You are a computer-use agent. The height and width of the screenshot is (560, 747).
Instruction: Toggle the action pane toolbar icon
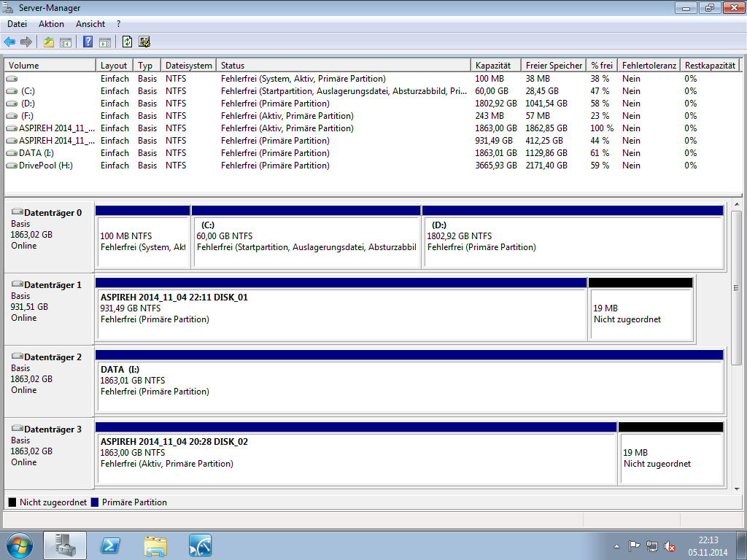105,42
